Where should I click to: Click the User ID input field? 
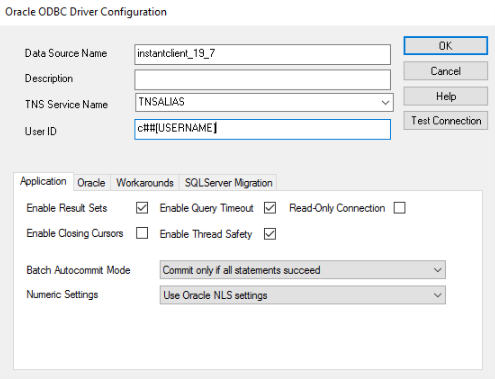(262, 129)
